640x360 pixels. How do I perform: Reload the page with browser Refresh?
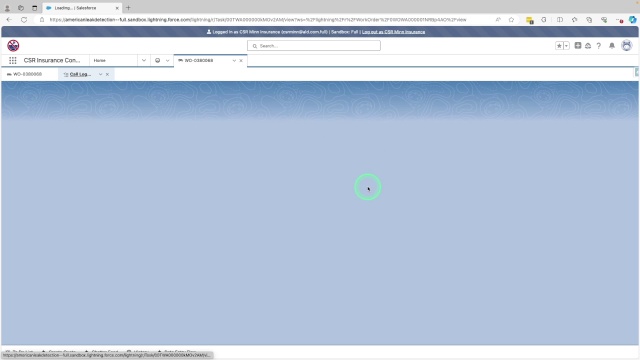pyautogui.click(x=24, y=20)
